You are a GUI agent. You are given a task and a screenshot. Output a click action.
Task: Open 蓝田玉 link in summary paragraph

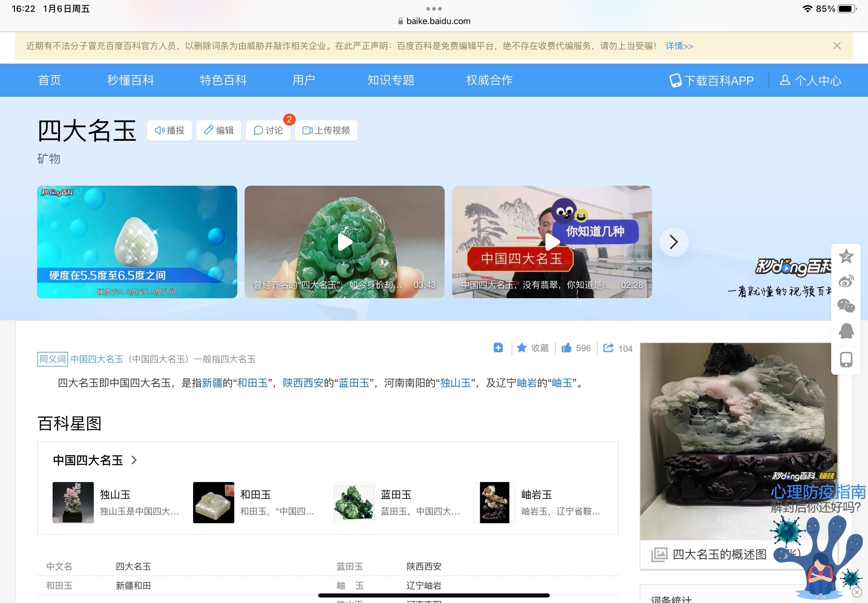click(354, 383)
